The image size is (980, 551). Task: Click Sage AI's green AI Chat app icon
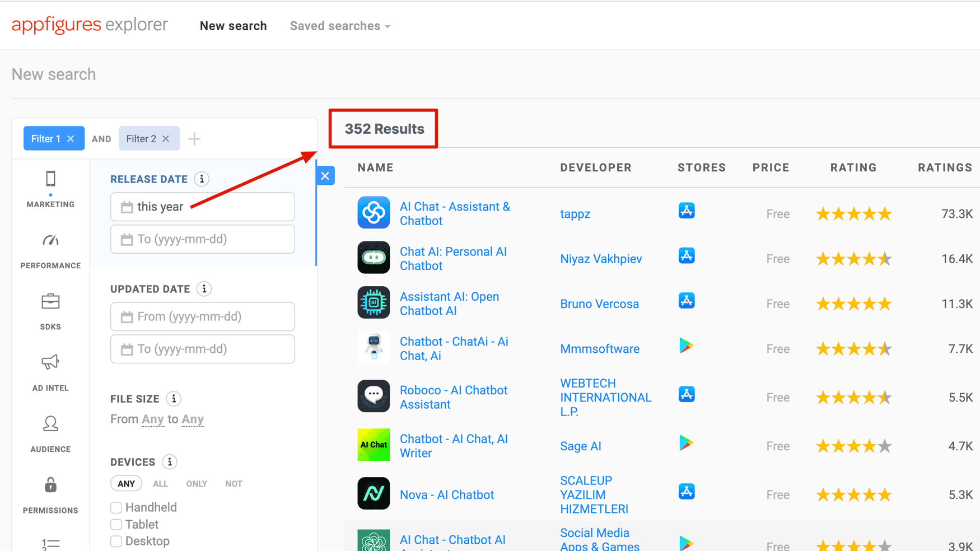pyautogui.click(x=374, y=445)
